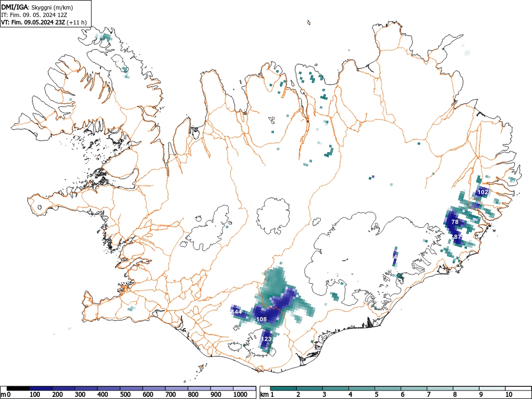Screen dimensions: 532x399
Task: Click the 'm 0' label on the metre legend
Action: (x=6, y=395)
